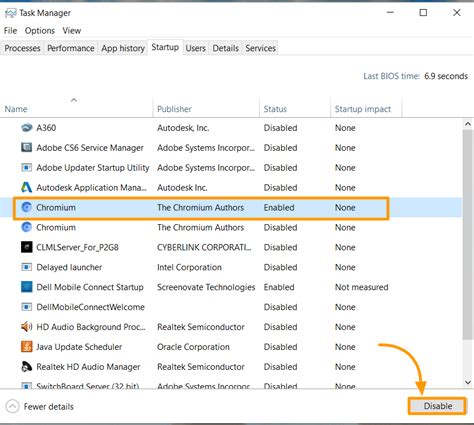This screenshot has height=425, width=474.
Task: Click Screenovate Technologies publisher cell
Action: coord(206,287)
